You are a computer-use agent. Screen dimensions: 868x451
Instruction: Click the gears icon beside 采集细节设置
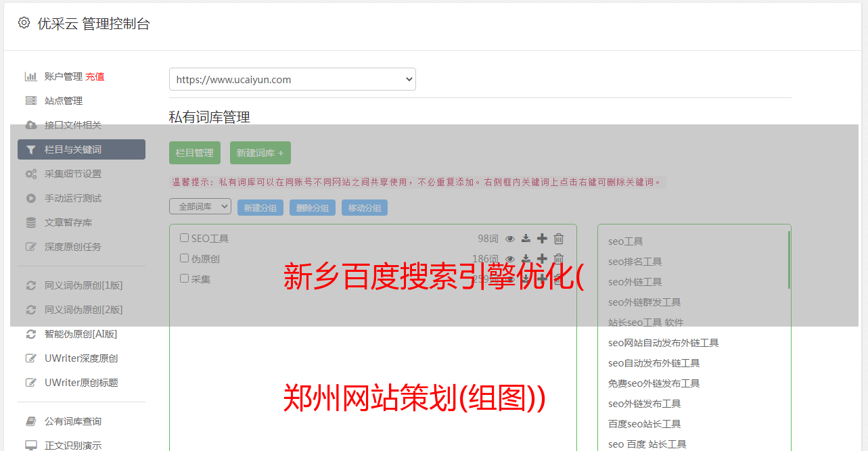[31, 174]
